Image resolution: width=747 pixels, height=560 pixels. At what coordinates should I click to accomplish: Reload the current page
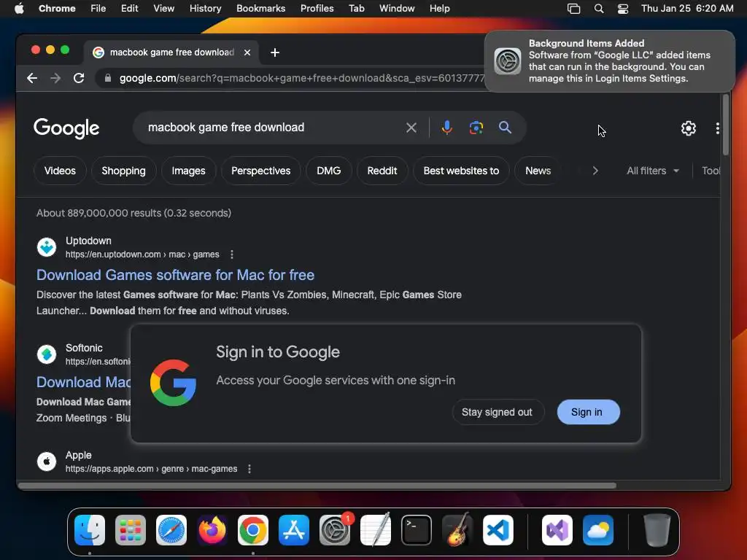79,78
